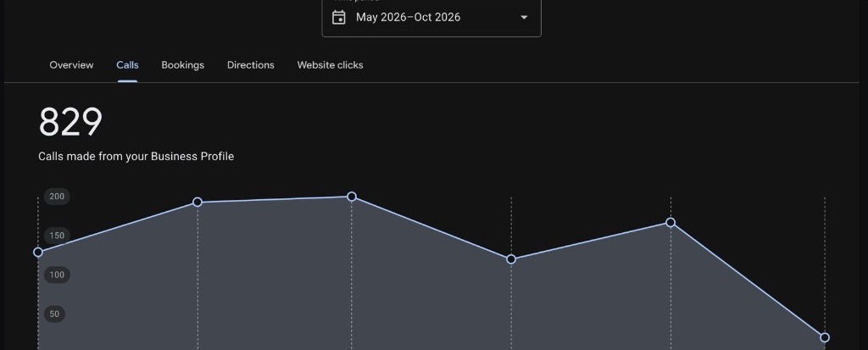
Task: Open the Bookings tab
Action: click(x=183, y=64)
